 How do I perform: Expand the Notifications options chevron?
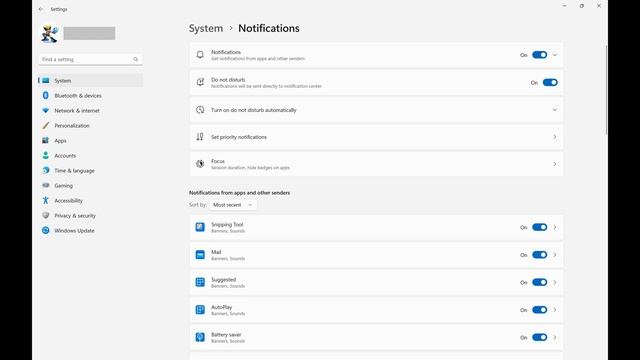click(555, 55)
